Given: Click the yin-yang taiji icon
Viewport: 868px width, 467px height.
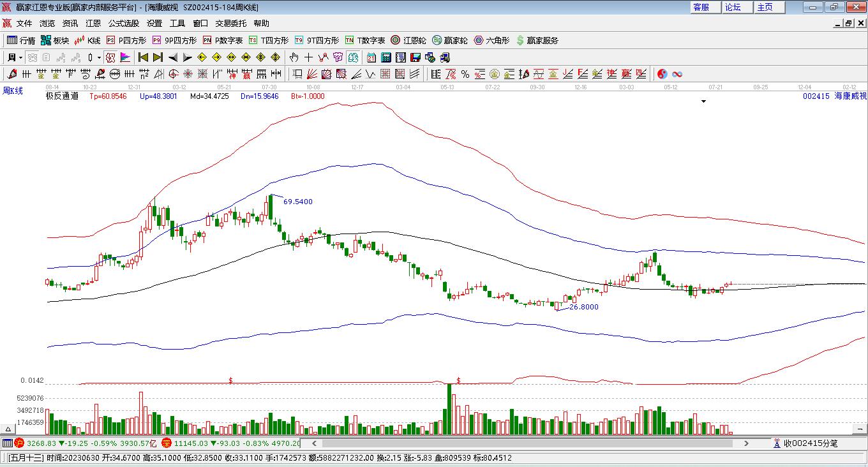Looking at the screenshot, I should tap(662, 74).
